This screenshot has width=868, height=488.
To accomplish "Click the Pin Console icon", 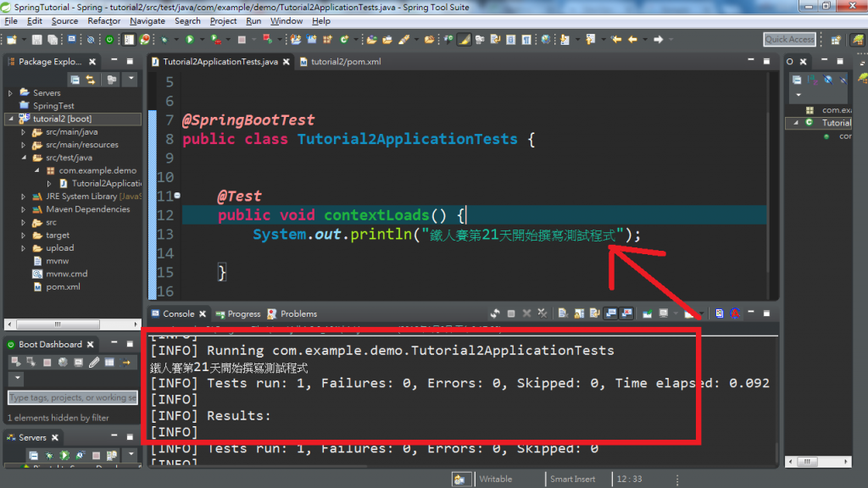I will coord(647,313).
